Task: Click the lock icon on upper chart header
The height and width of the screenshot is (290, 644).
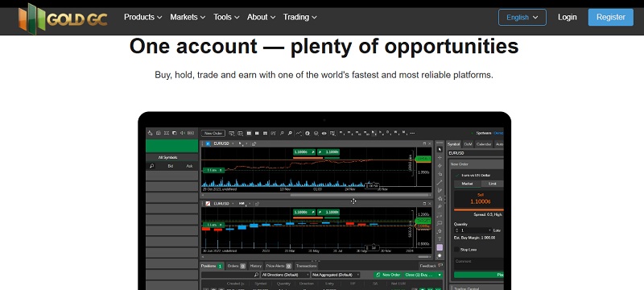Action: tap(254, 143)
